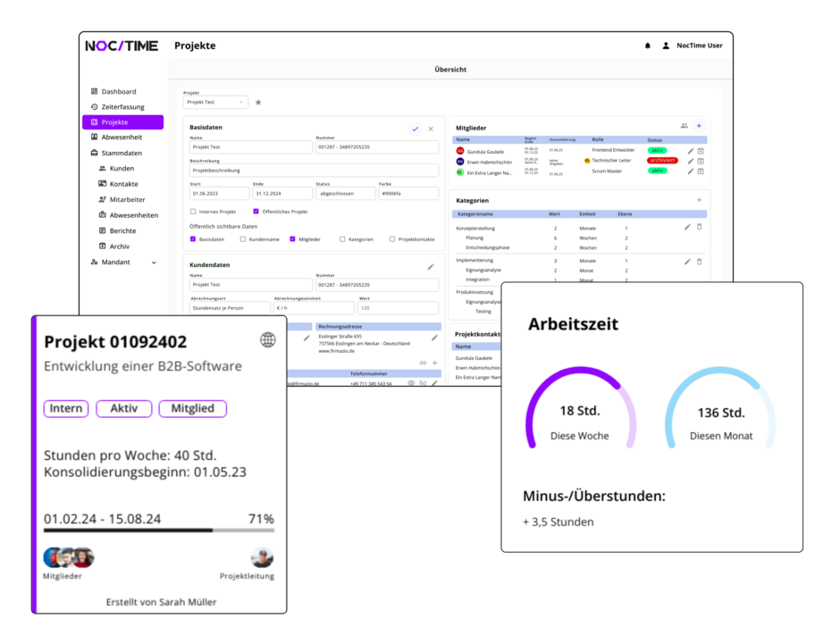Open the Projekt Test selection dropdown
This screenshot has width=840, height=643.
(215, 103)
